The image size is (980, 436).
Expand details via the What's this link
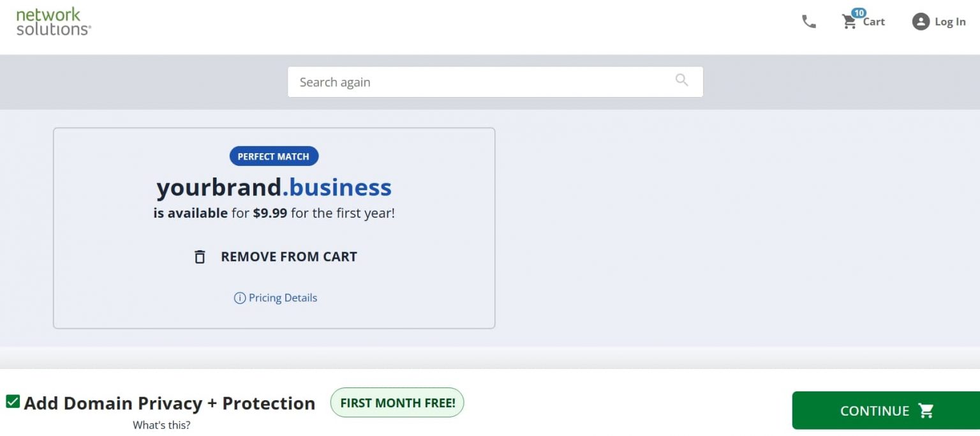tap(161, 425)
